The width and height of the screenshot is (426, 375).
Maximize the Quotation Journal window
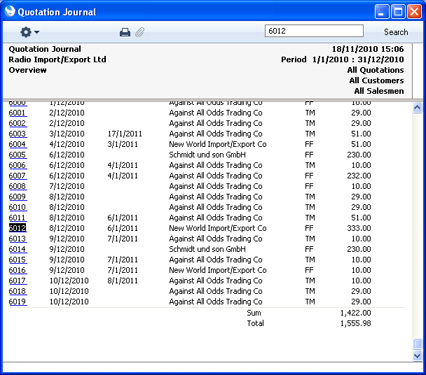coord(398,12)
